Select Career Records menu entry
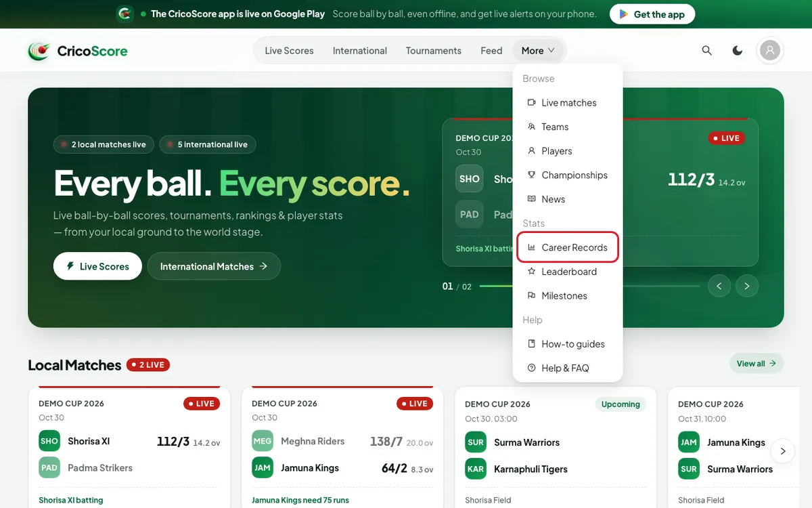Image resolution: width=812 pixels, height=508 pixels. (x=568, y=247)
